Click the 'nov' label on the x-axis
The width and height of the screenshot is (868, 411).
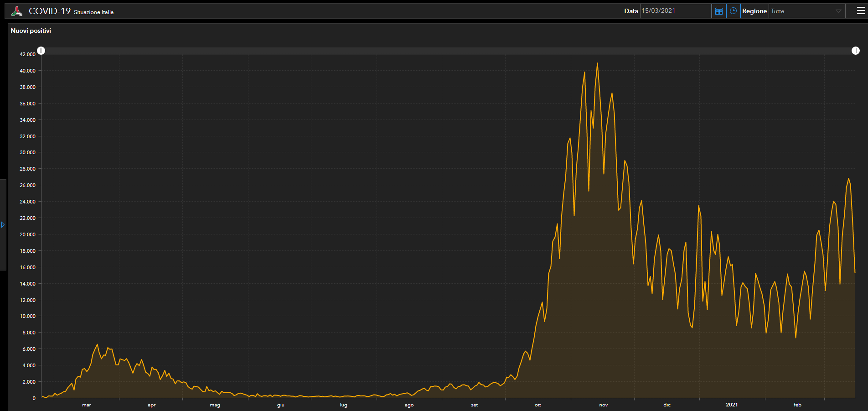[603, 405]
